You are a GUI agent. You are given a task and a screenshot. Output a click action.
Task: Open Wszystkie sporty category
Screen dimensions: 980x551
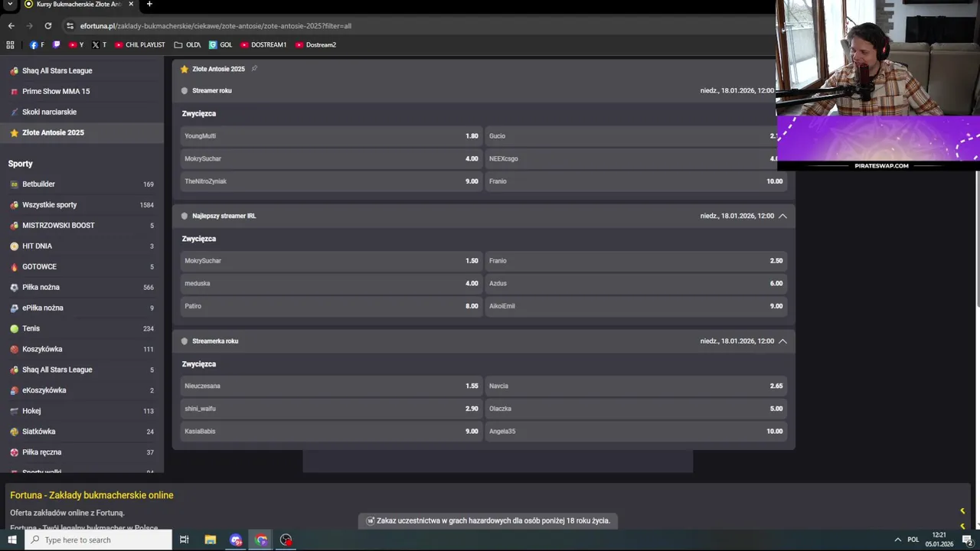(x=82, y=204)
